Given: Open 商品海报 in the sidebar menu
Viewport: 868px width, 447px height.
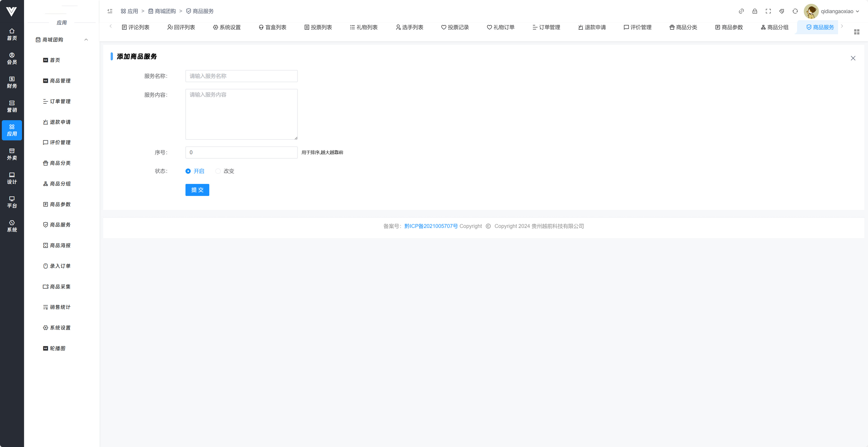Looking at the screenshot, I should [60, 245].
